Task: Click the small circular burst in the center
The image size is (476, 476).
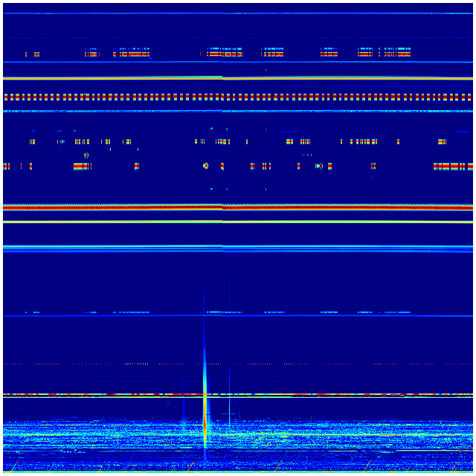Action: (206, 166)
